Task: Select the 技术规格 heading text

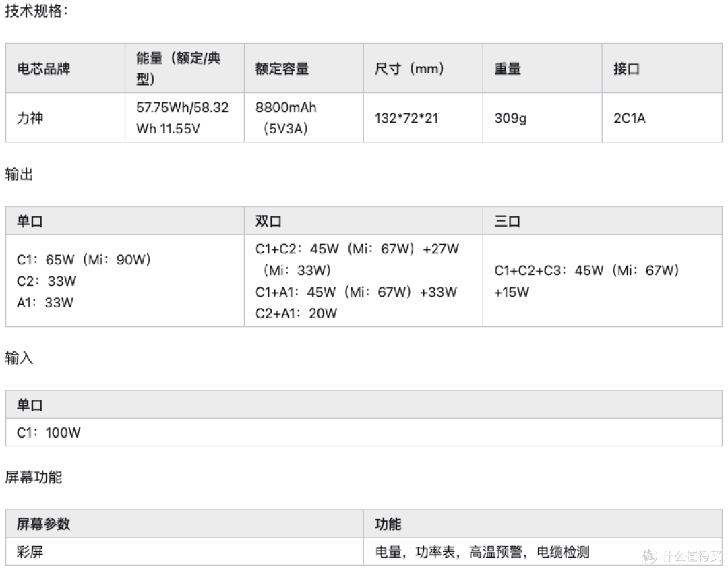Action: click(36, 11)
